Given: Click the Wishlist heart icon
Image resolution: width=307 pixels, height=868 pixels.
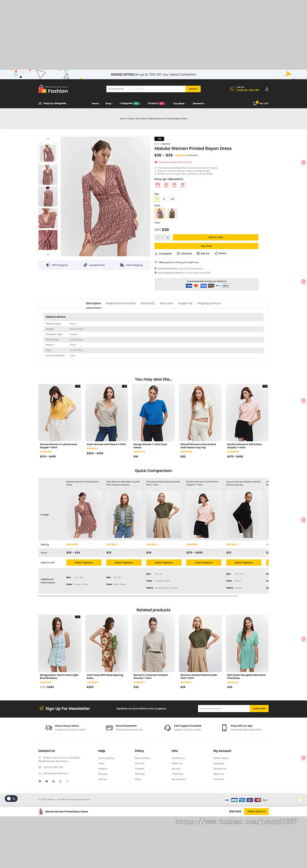Looking at the screenshot, I should point(178,254).
